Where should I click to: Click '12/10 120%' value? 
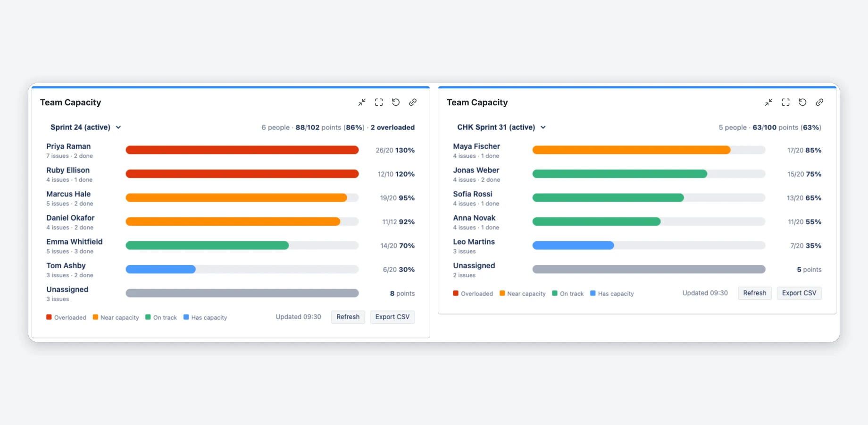396,174
